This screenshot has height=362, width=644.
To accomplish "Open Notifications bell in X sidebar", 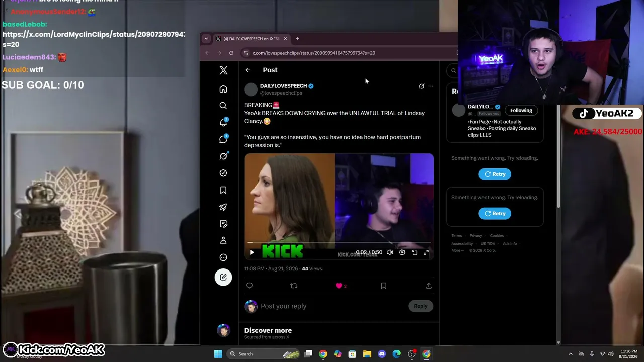I will 223,123.
